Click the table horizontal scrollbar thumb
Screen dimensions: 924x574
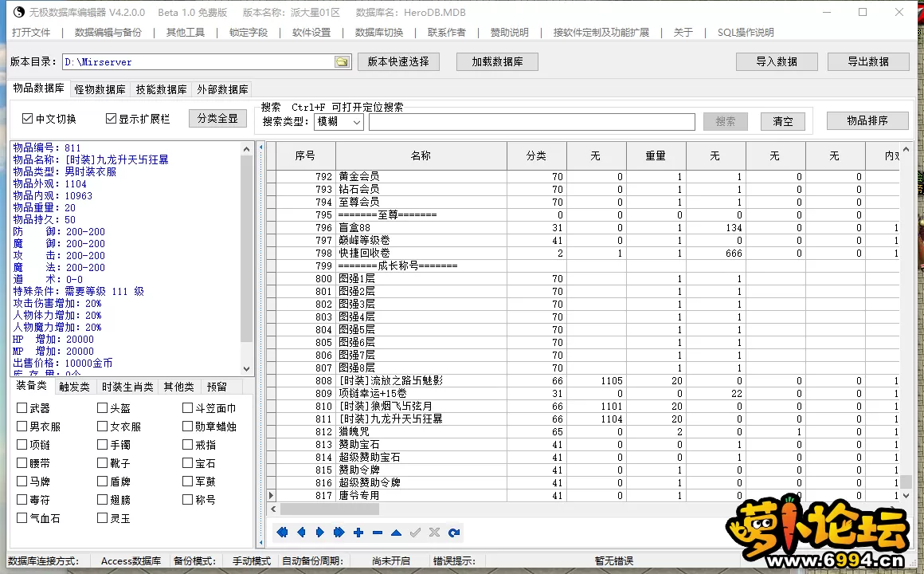point(330,509)
